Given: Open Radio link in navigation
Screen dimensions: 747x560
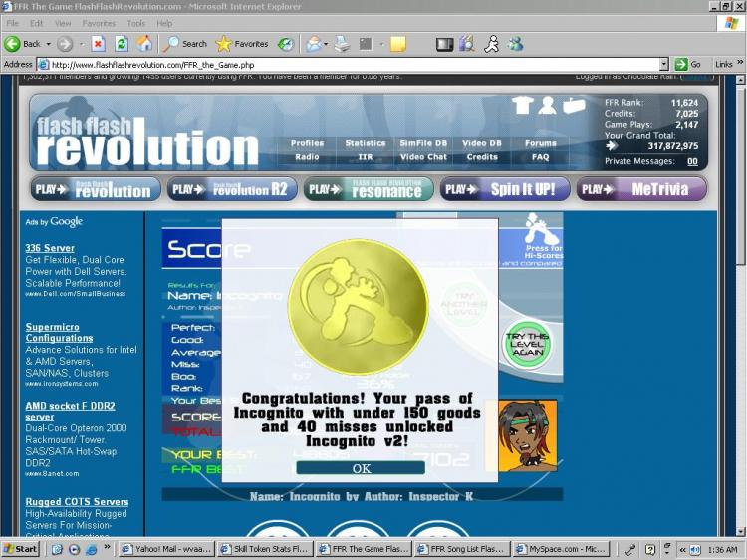Looking at the screenshot, I should (307, 157).
